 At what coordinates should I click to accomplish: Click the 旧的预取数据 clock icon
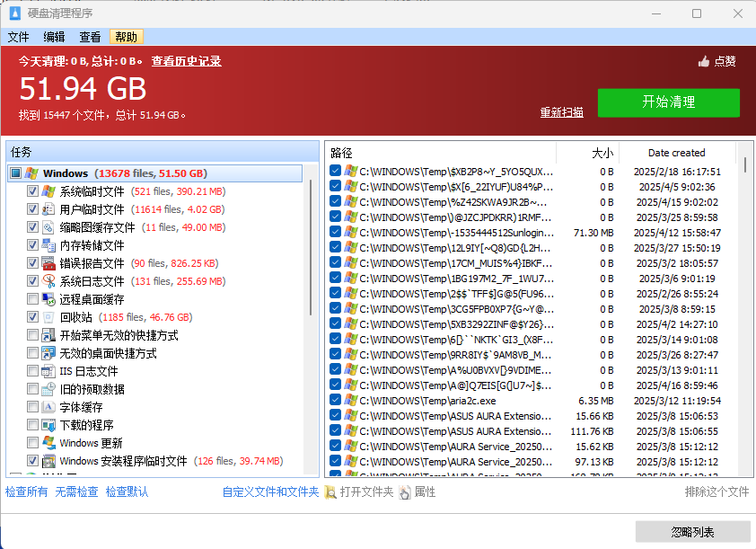[x=48, y=389]
